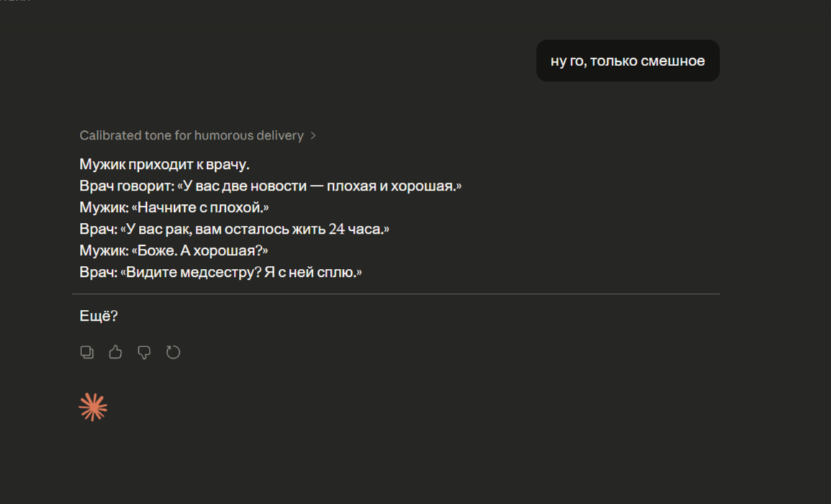Click the word 'смешное' in the user bubble
The image size is (831, 504).
click(x=672, y=61)
